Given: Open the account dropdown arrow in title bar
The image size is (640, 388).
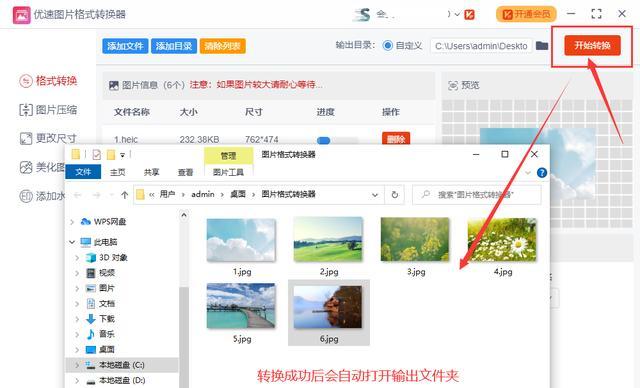Looking at the screenshot, I should point(457,15).
